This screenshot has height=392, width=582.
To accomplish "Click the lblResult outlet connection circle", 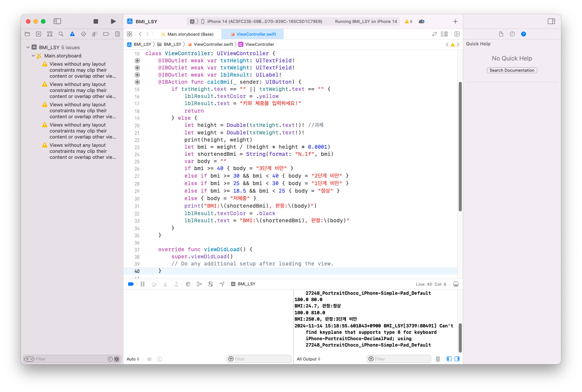I will point(137,75).
